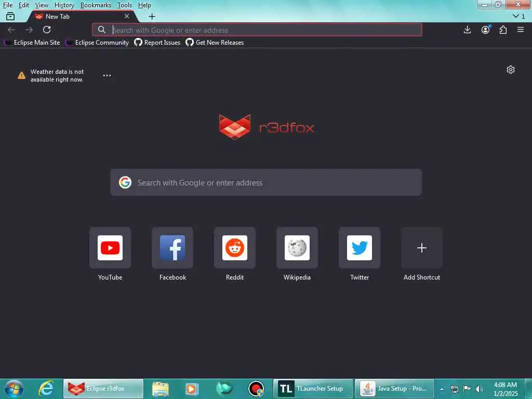The width and height of the screenshot is (532, 399).
Task: Click the red circle recorder taskbar icon
Action: pyautogui.click(x=256, y=389)
